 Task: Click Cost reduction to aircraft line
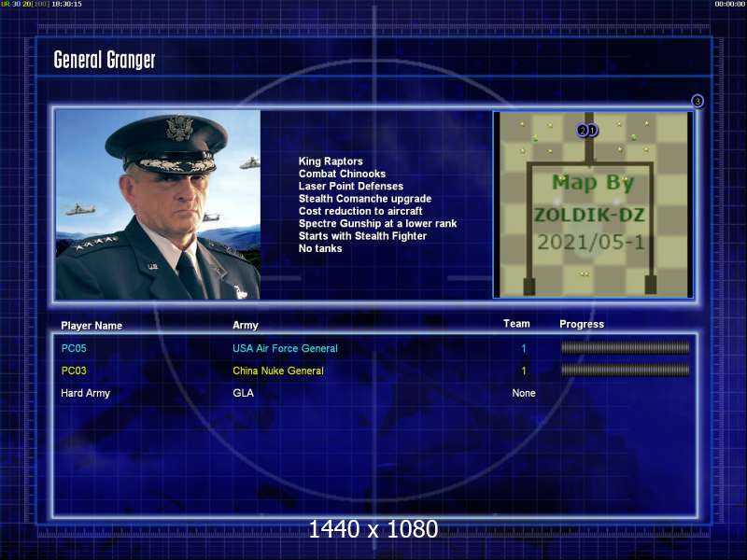[360, 211]
